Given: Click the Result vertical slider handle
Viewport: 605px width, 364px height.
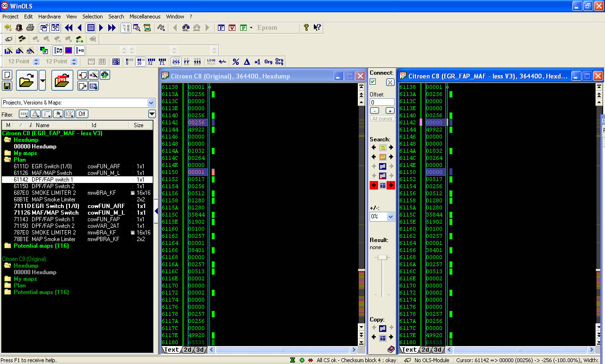Looking at the screenshot, I should [x=382, y=257].
